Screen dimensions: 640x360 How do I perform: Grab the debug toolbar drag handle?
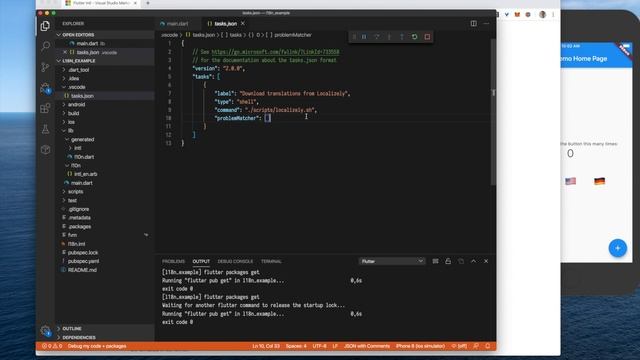coord(354,37)
